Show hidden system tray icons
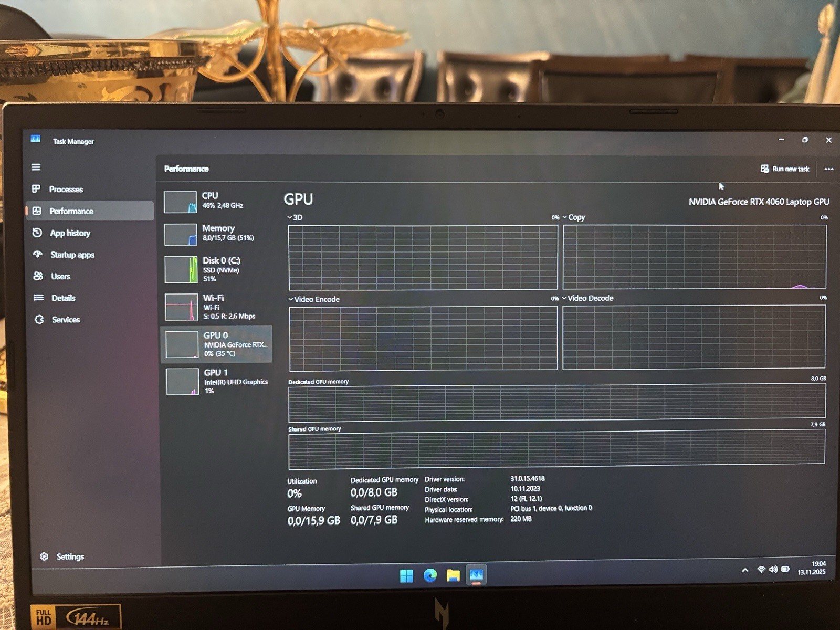 click(745, 570)
